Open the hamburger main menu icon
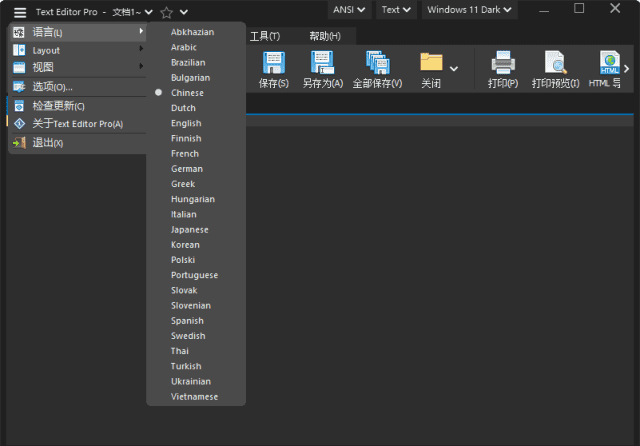 tap(20, 12)
